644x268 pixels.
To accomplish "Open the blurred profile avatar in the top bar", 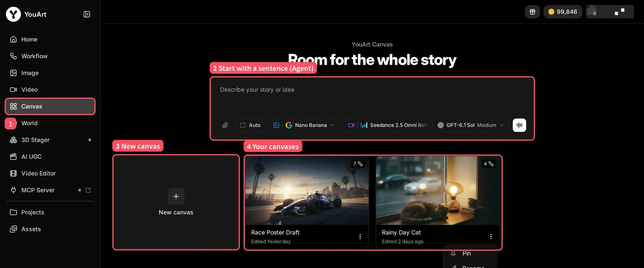I will 610,12.
